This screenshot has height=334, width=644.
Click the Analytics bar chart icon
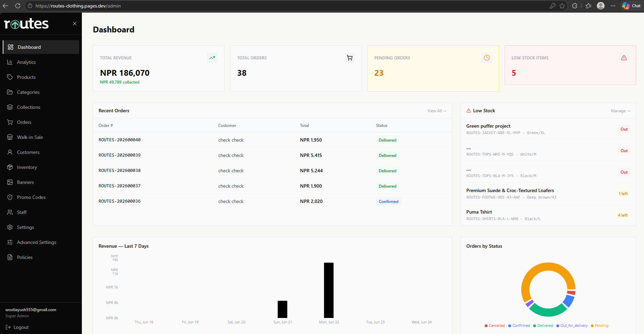pos(10,62)
